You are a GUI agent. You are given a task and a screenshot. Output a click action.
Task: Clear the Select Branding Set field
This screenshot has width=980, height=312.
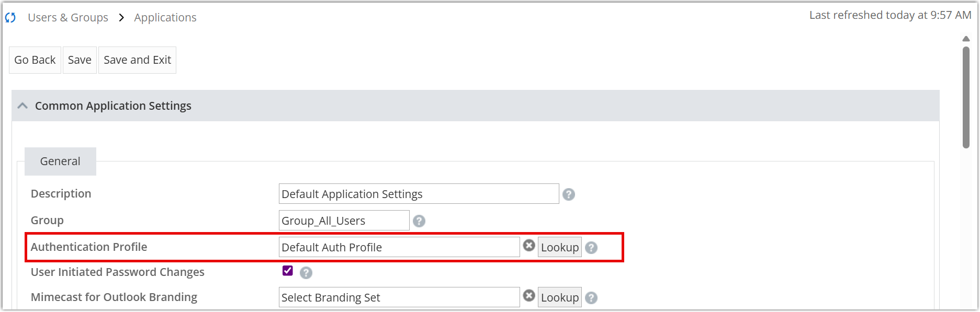pos(528,295)
